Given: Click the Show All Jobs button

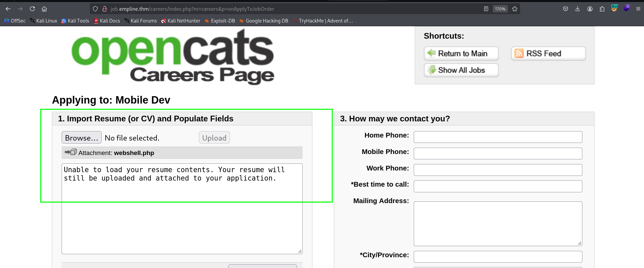Looking at the screenshot, I should pyautogui.click(x=461, y=70).
